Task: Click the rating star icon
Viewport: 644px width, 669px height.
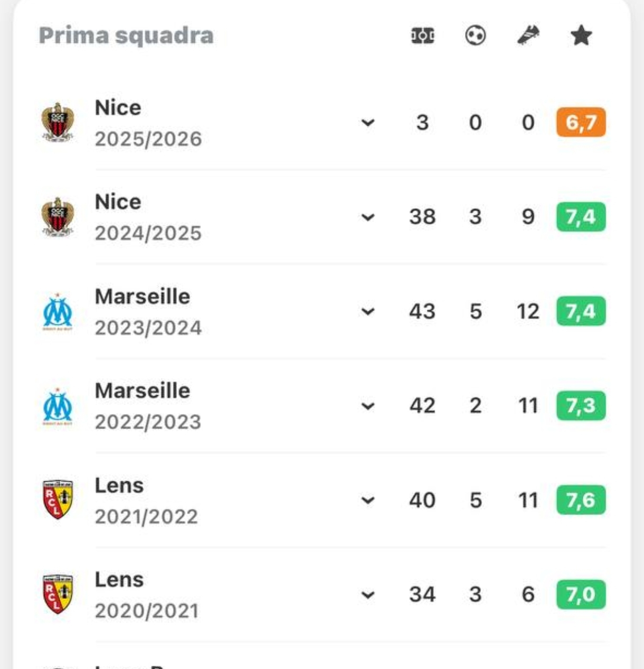Action: coord(581,36)
